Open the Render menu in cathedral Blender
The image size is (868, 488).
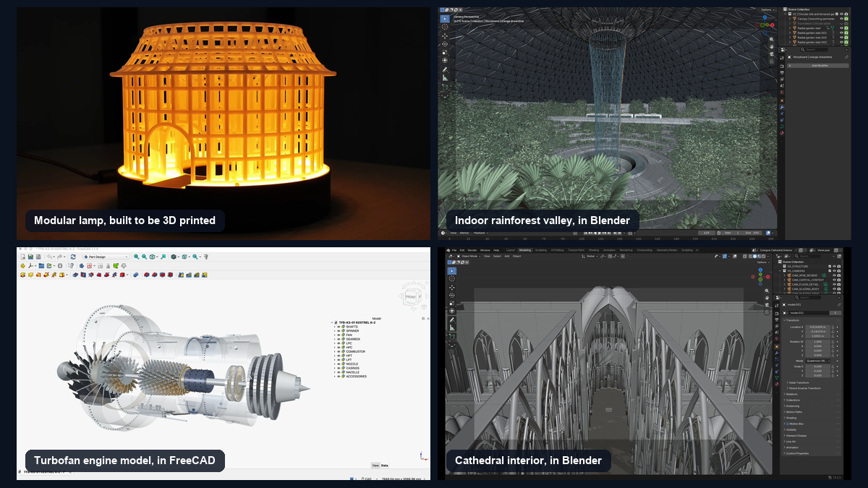coord(472,250)
